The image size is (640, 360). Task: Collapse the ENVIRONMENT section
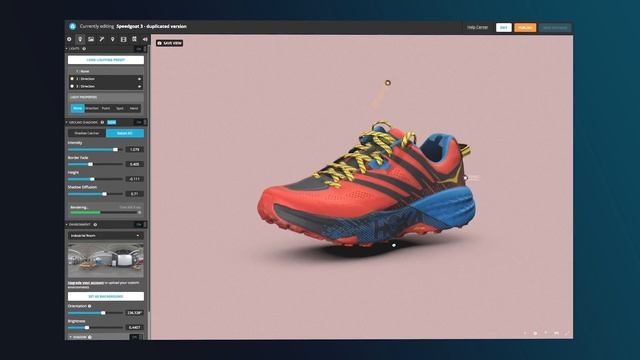pos(67,224)
